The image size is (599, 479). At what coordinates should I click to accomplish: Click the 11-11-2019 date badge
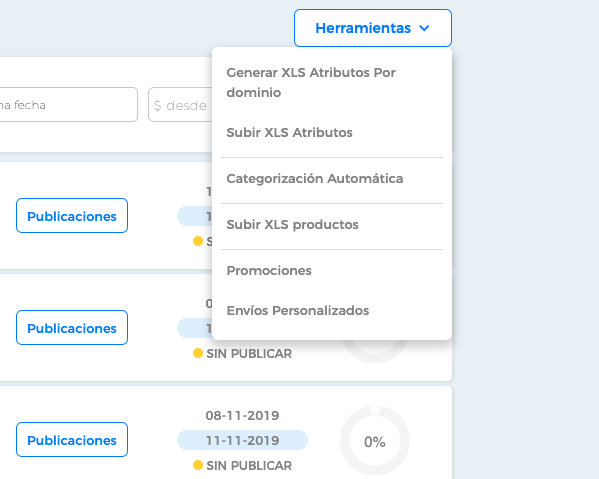(242, 440)
